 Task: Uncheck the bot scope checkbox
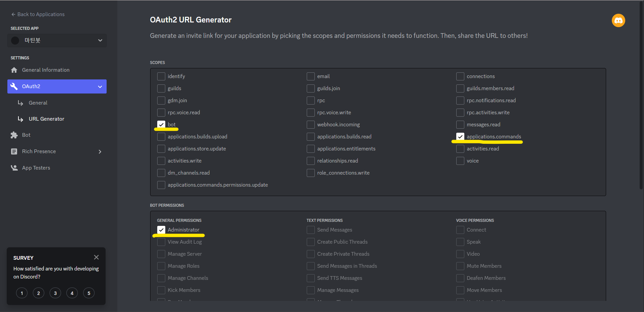tap(161, 125)
